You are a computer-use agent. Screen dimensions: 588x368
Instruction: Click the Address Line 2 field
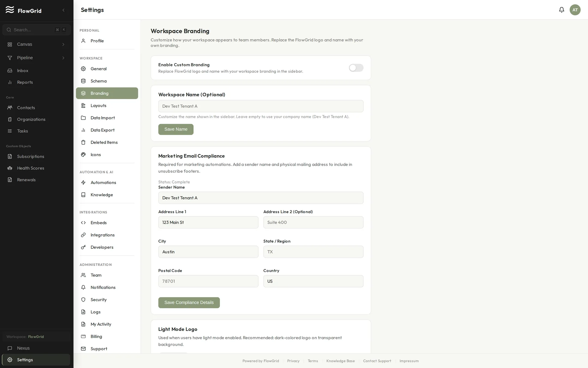313,222
